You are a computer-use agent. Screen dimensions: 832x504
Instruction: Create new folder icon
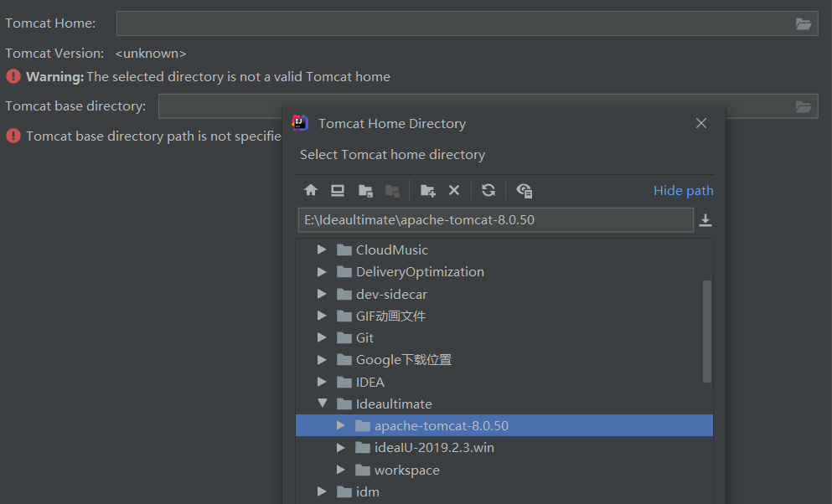tap(427, 190)
